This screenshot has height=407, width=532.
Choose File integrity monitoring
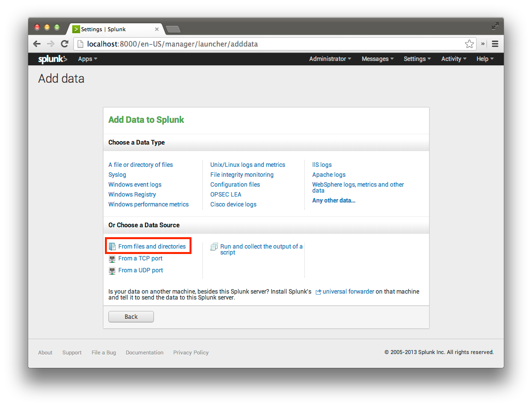point(242,174)
